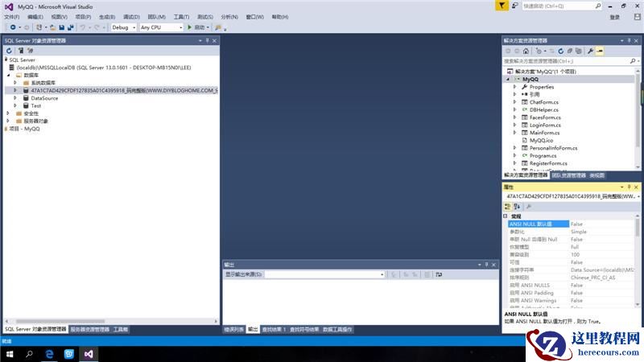The width and height of the screenshot is (644, 362).
Task: Select MainForm.cs in Solution Explorer
Action: point(544,133)
